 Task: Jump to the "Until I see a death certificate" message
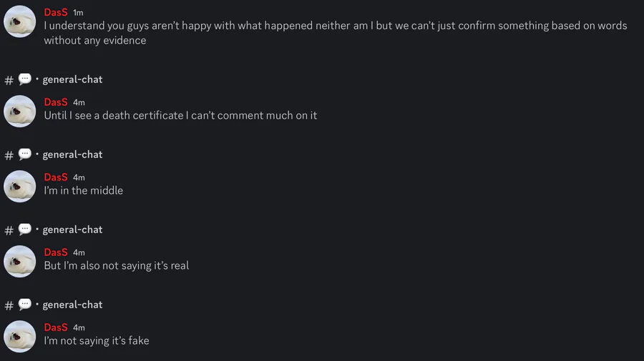[180, 115]
